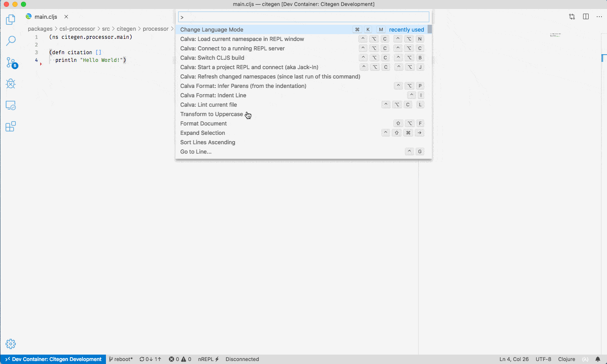Screen dimensions: 607x364
Task: Click the processor breadcrumb segment
Action: [155, 29]
